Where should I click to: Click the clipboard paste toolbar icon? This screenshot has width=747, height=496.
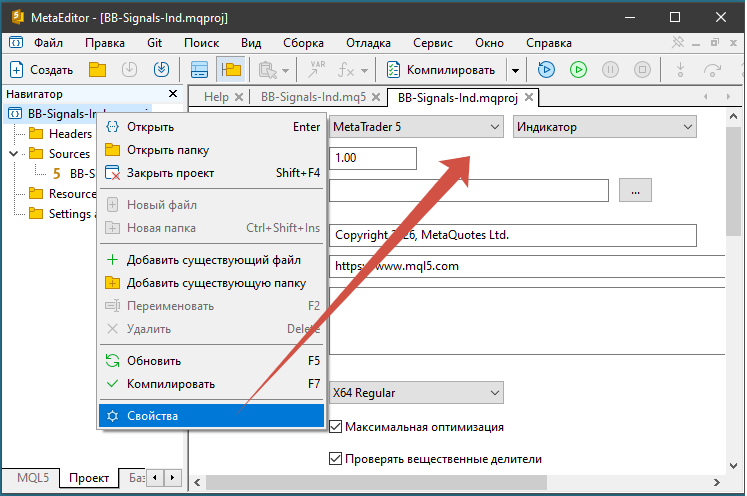point(267,70)
